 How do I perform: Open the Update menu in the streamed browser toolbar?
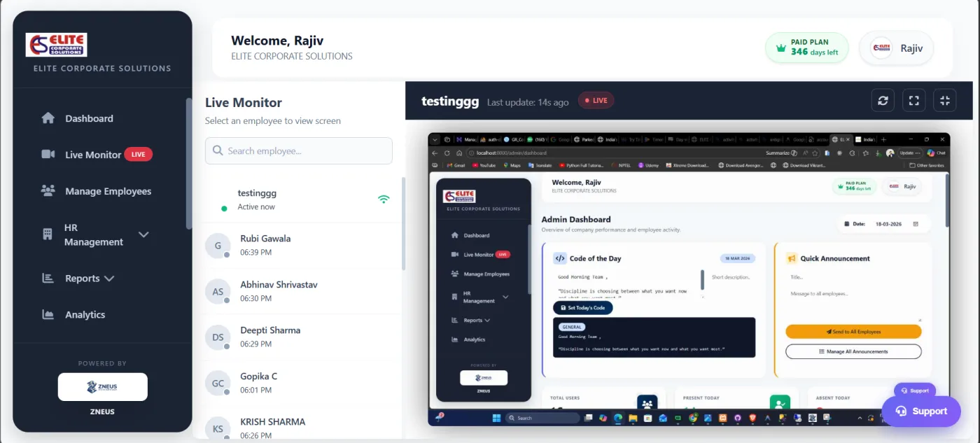910,153
